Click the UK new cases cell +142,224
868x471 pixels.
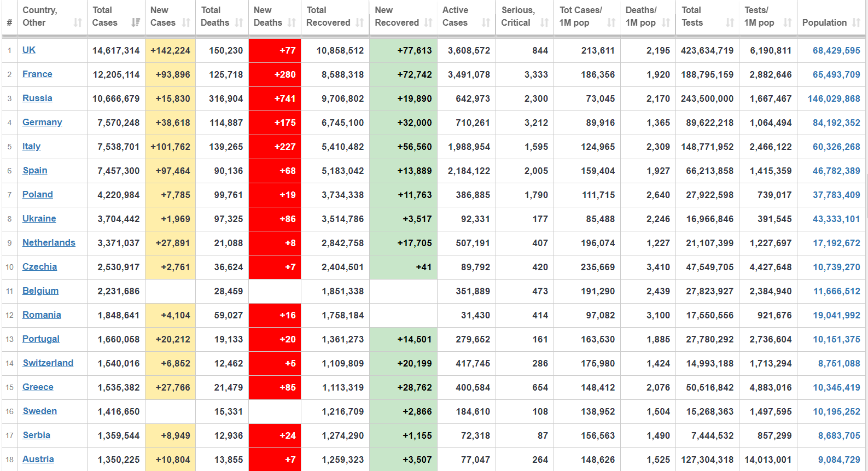(x=170, y=50)
